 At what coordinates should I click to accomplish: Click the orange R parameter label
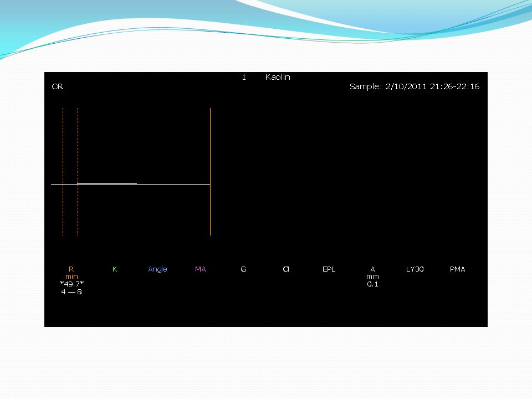[71, 269]
